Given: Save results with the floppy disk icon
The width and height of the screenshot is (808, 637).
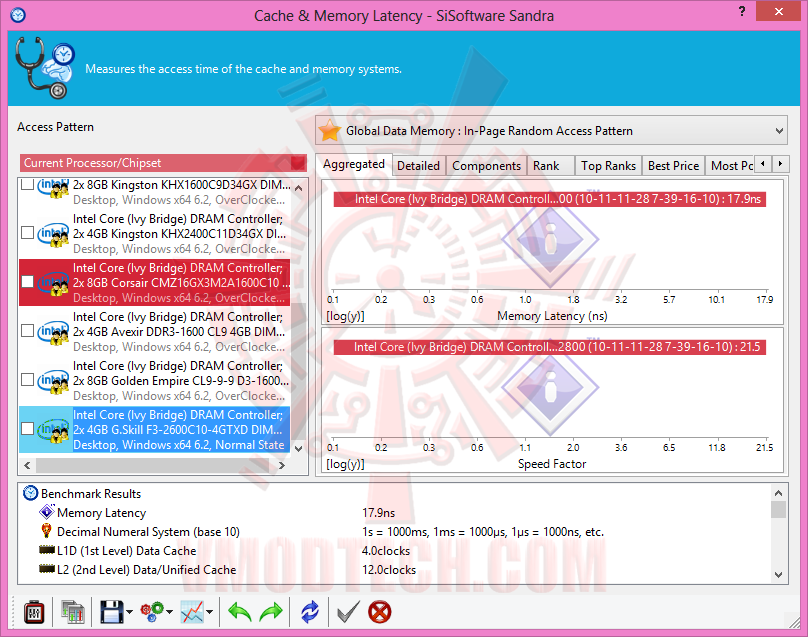Looking at the screenshot, I should pyautogui.click(x=111, y=612).
